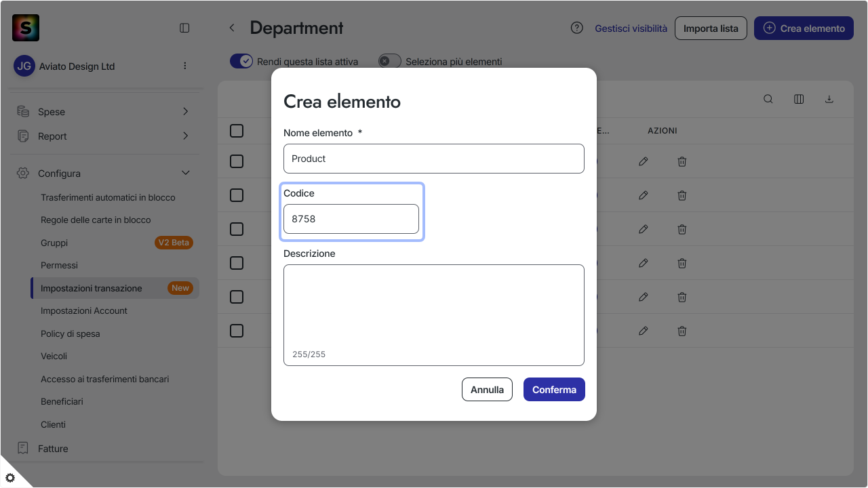Expand the Spese chevron
Screen dimensions: 868x488
point(186,111)
